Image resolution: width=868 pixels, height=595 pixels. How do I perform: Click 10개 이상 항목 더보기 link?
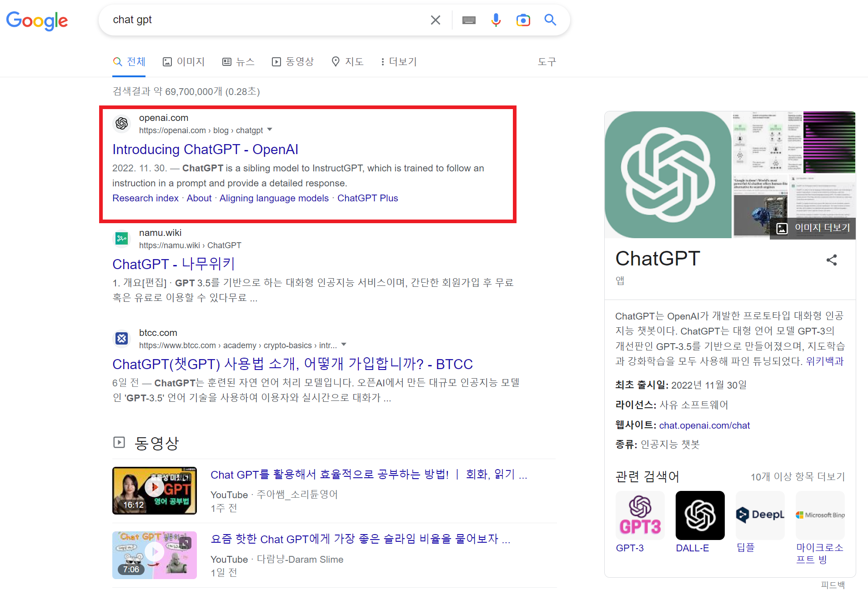tap(798, 477)
